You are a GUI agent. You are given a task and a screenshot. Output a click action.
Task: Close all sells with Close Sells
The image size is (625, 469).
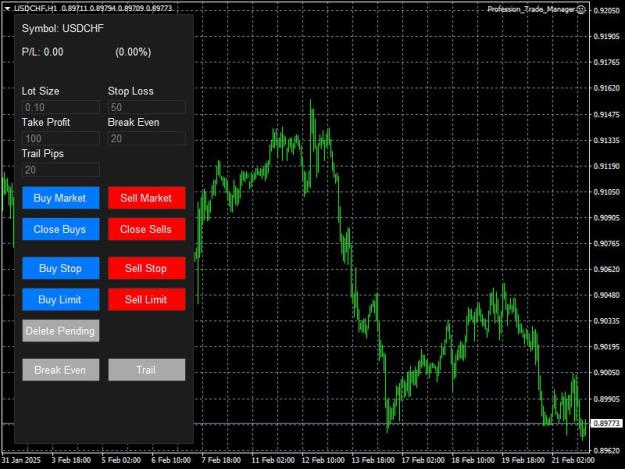click(x=147, y=229)
